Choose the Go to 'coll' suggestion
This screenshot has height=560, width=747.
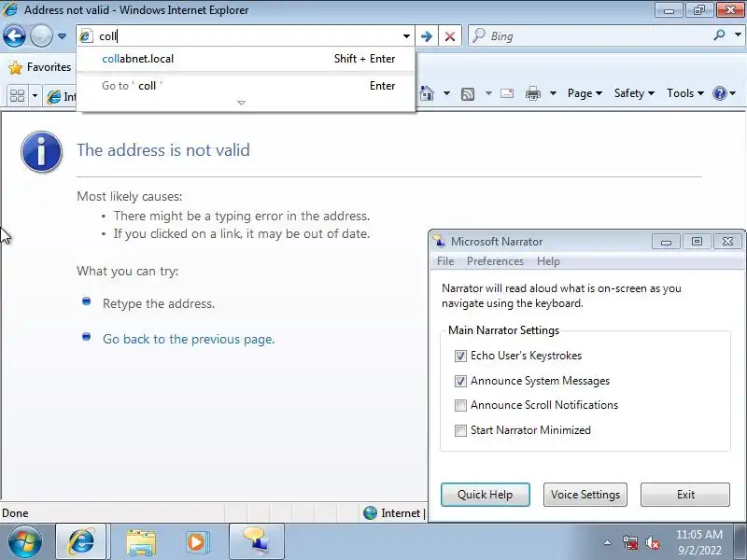click(246, 86)
